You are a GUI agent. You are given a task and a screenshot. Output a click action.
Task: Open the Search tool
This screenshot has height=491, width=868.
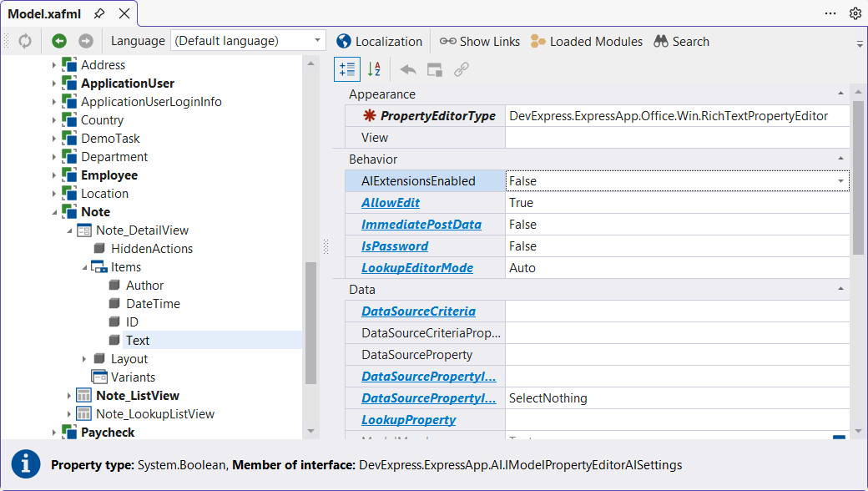[681, 42]
